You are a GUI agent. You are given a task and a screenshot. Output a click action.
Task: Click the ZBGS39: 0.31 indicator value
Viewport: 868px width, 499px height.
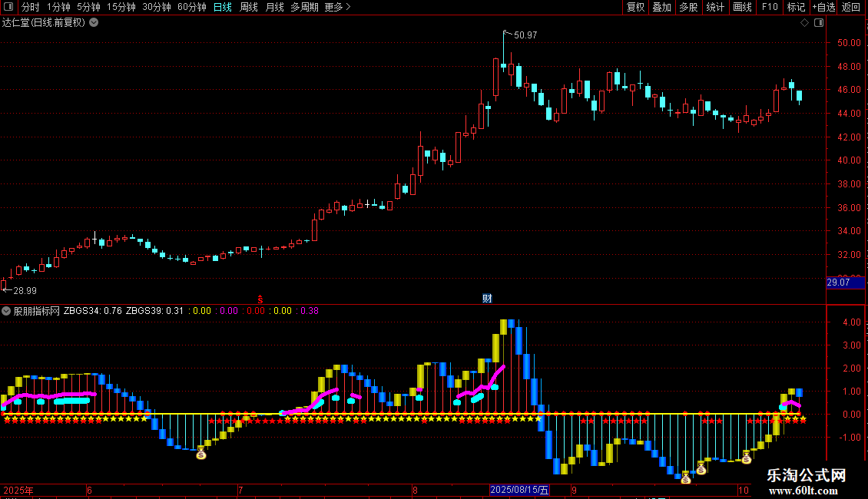pyautogui.click(x=154, y=311)
